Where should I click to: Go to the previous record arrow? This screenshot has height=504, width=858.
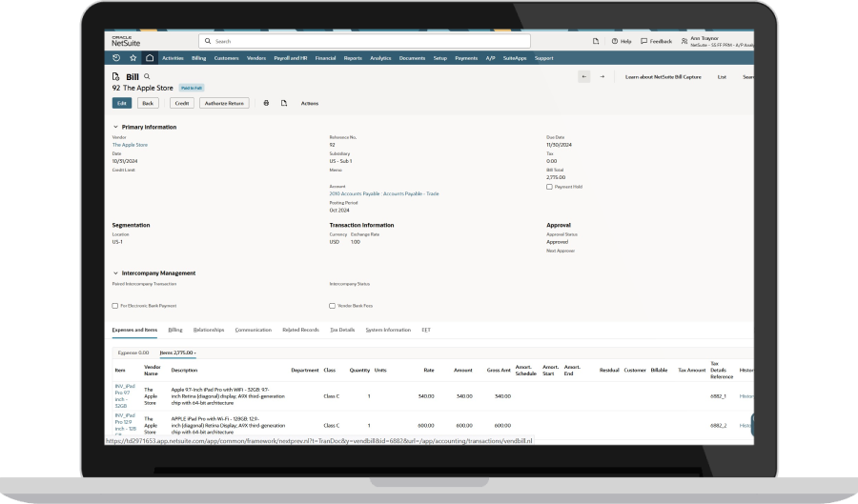[583, 77]
